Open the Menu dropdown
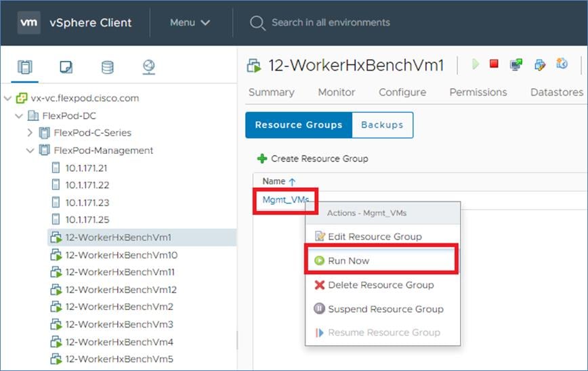This screenshot has height=371, width=588. coord(190,22)
